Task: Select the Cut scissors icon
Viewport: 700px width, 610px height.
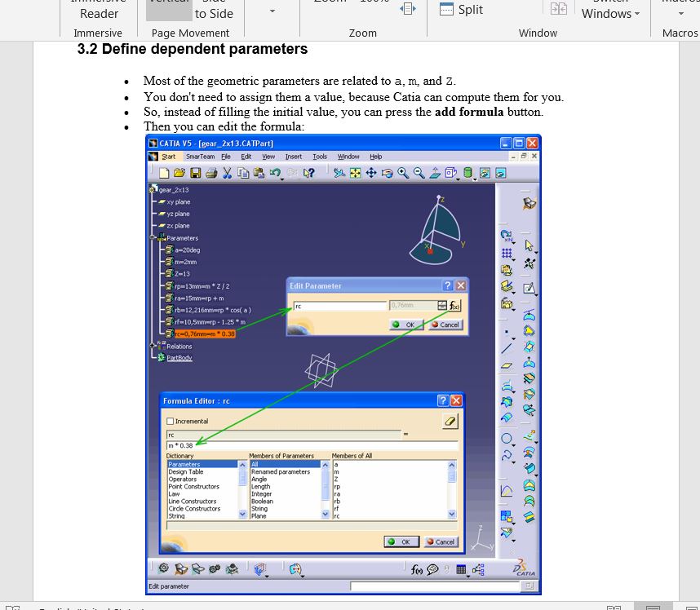Action: (x=228, y=173)
